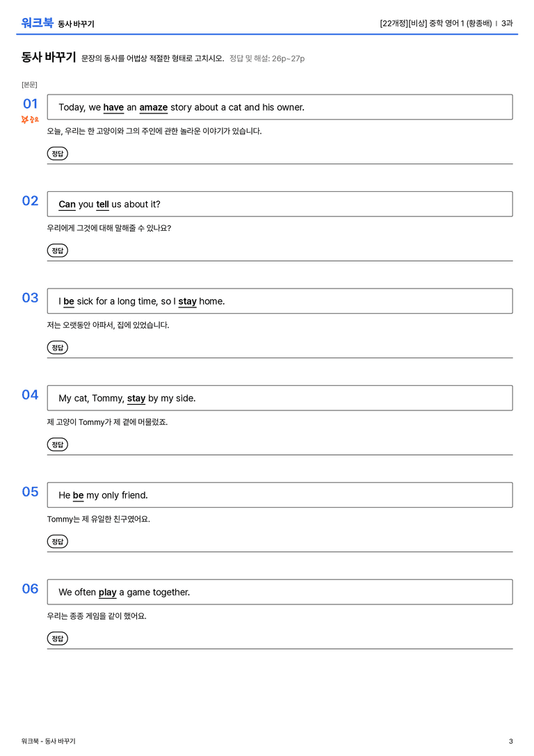Viewport: 534px width, 756px height.
Task: Click the 정답 badge under question 01
Action: pos(57,153)
